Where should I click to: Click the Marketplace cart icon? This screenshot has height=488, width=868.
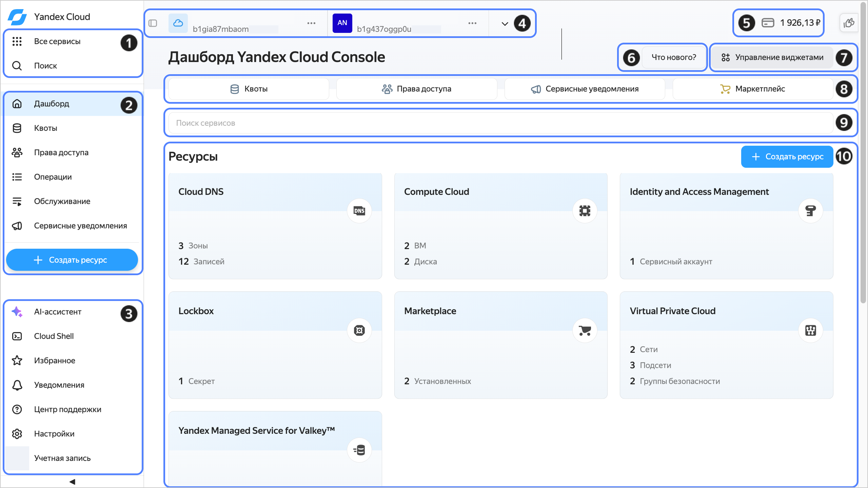point(585,330)
